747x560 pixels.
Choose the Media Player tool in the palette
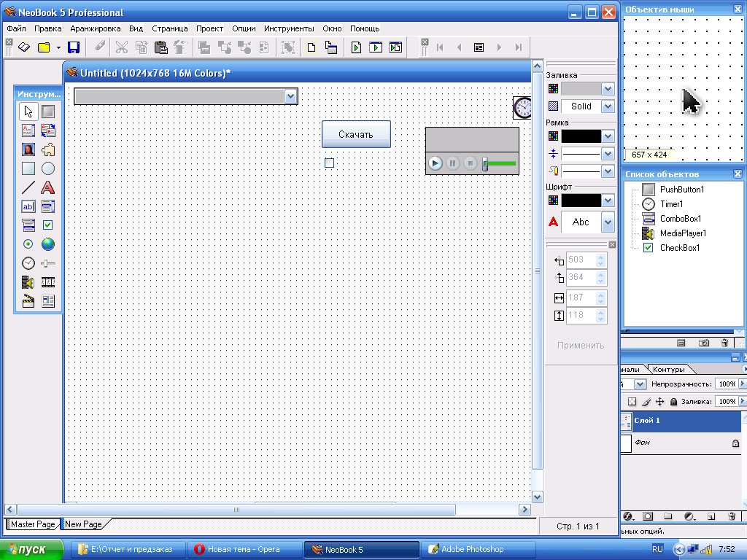pos(28,282)
